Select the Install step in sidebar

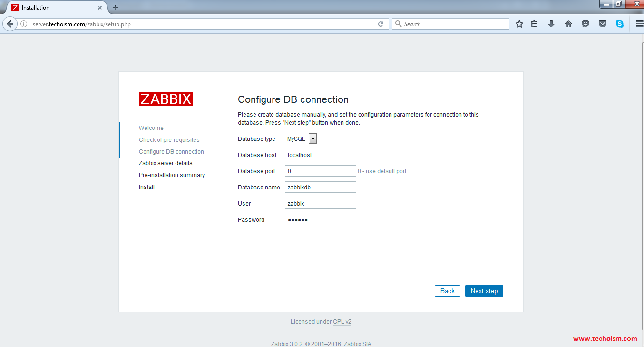click(x=146, y=187)
